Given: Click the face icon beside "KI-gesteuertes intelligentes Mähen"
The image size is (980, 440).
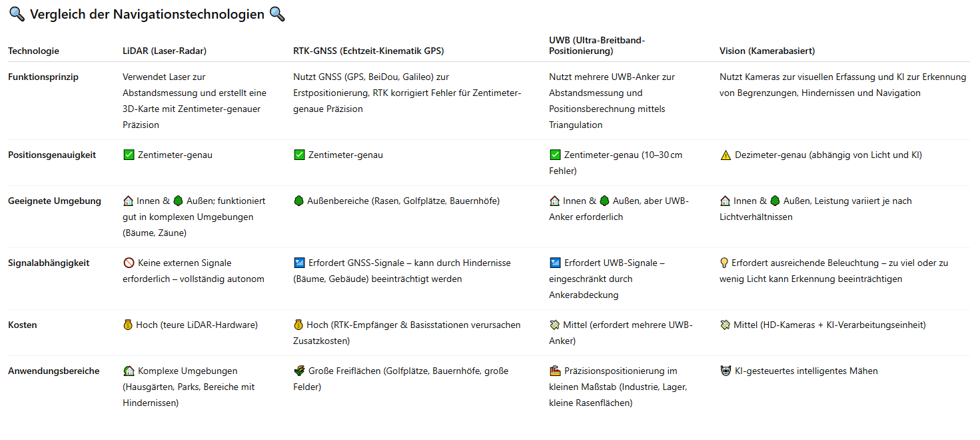Looking at the screenshot, I should point(726,371).
